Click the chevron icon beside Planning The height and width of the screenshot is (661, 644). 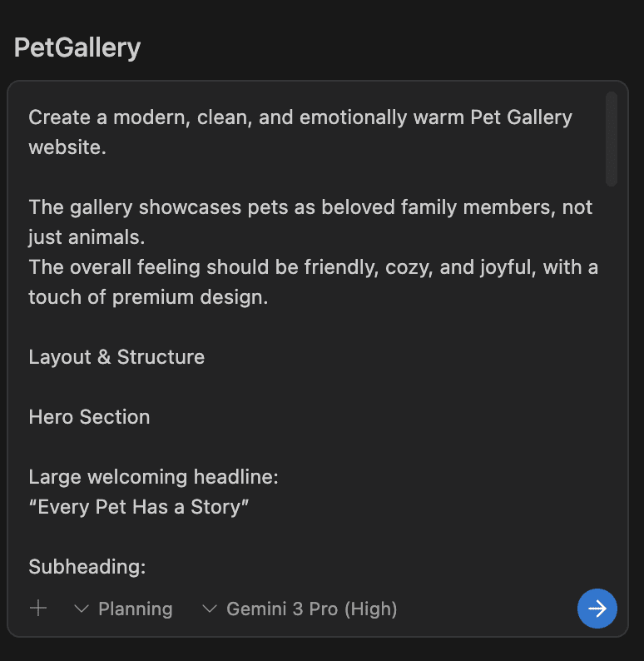tap(82, 609)
